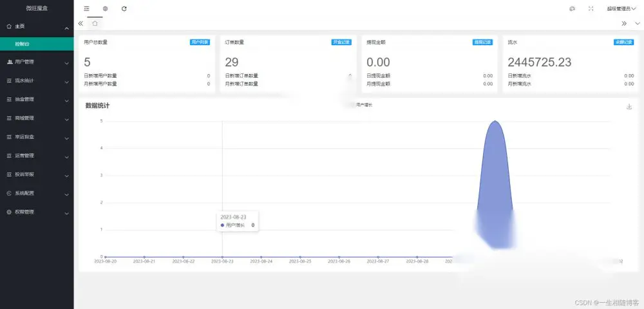Image resolution: width=644 pixels, height=309 pixels.
Task: Click the 2445725.23 turnover value
Action: 539,62
